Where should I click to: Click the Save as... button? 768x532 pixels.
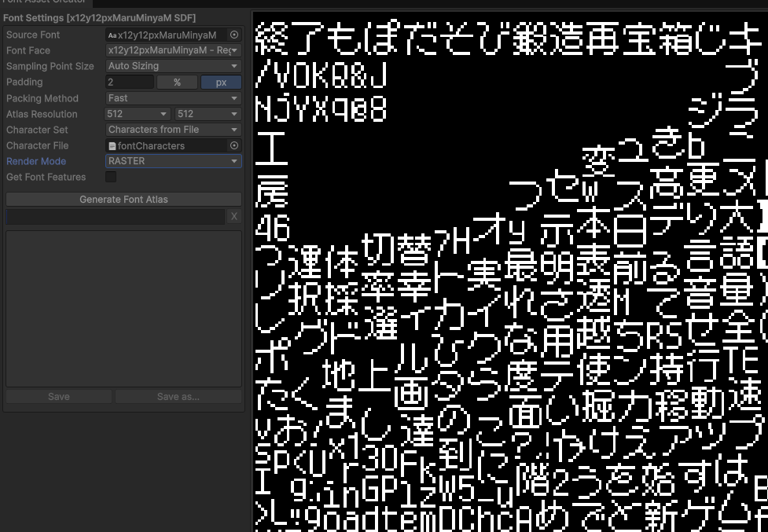tap(178, 397)
